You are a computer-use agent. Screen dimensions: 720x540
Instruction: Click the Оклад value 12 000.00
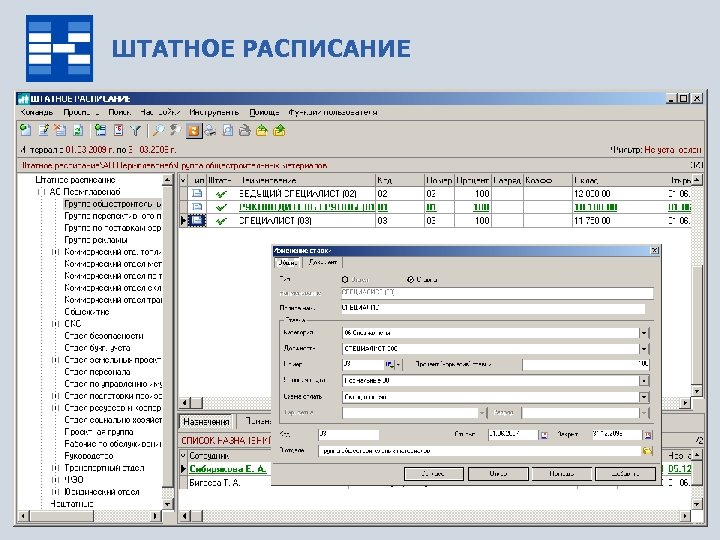coord(592,194)
